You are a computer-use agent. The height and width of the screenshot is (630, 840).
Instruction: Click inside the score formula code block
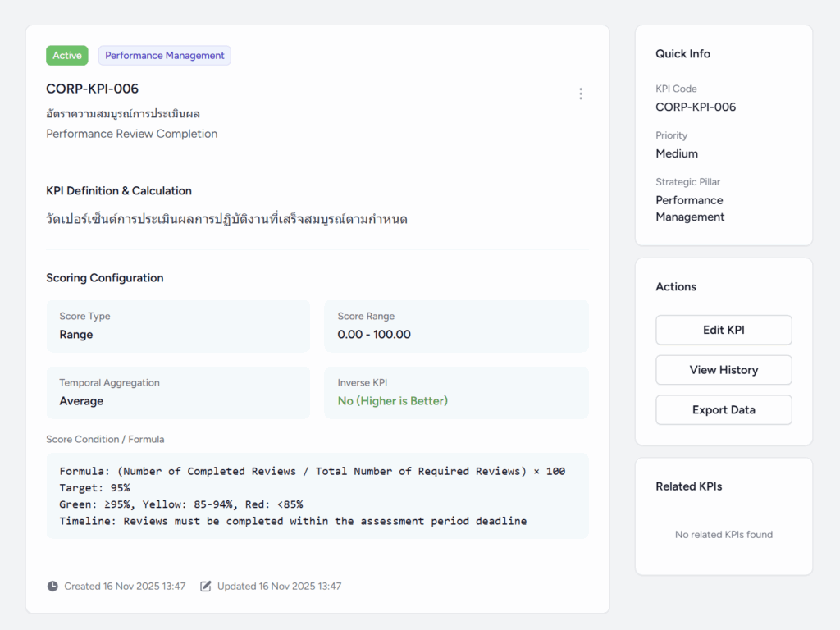tap(317, 495)
